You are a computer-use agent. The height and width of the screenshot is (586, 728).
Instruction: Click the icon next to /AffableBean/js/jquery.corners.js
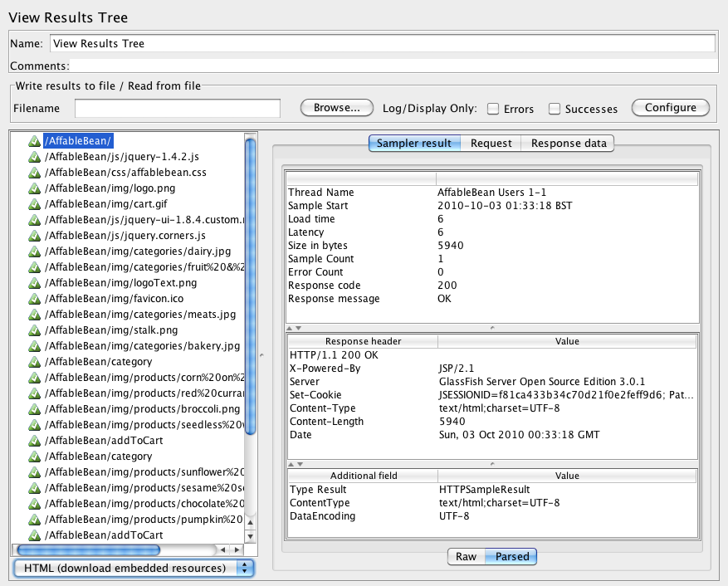pos(34,236)
